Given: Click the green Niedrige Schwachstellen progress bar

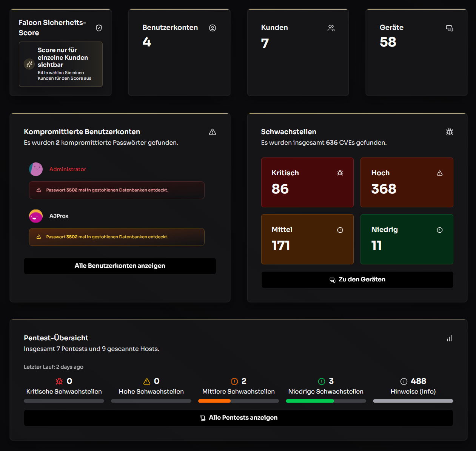Looking at the screenshot, I should pos(326,401).
